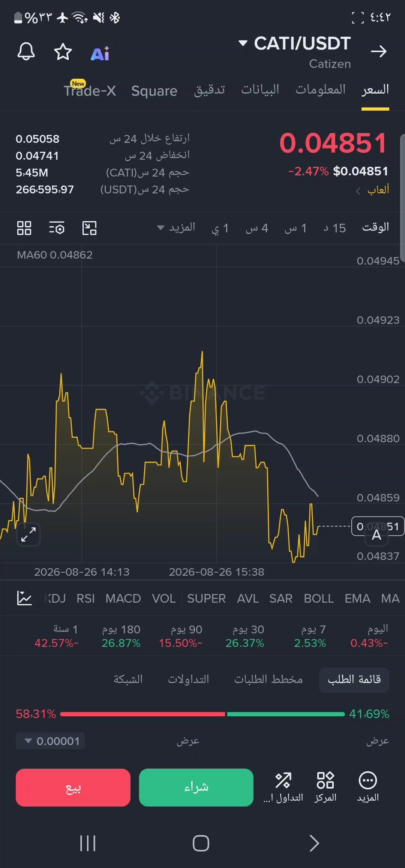Toggle the MACD indicator
This screenshot has height=868, width=405.
point(123,599)
